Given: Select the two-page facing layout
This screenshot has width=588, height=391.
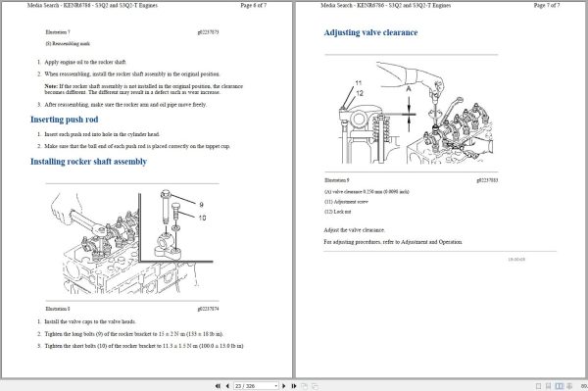Looking at the screenshot, I should tap(560, 386).
